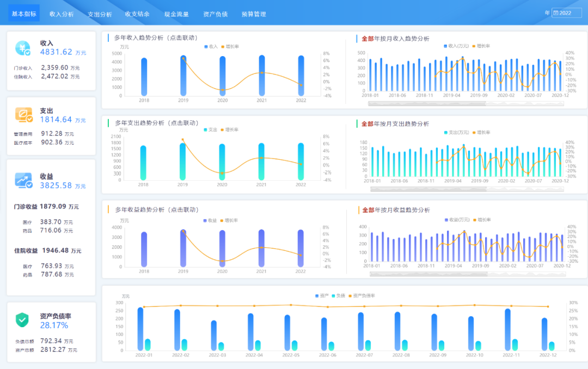Viewport: 588px width, 369px height.
Task: Click the 2018 bar in 多年收益趋势分析
Action: click(144, 249)
